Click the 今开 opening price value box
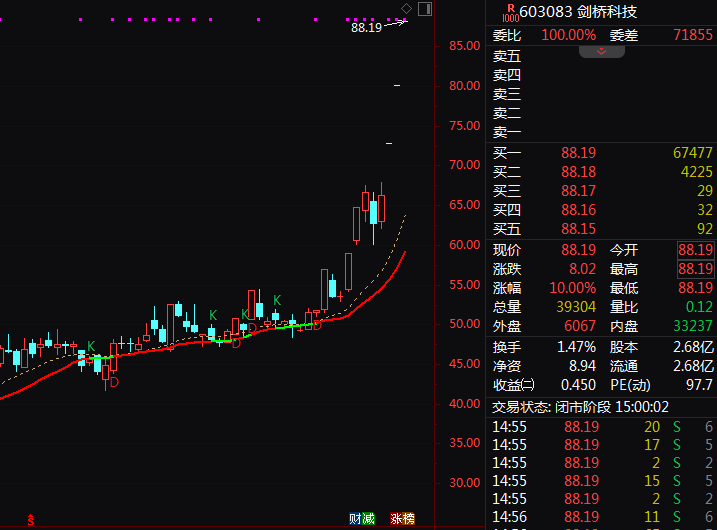 tap(695, 250)
